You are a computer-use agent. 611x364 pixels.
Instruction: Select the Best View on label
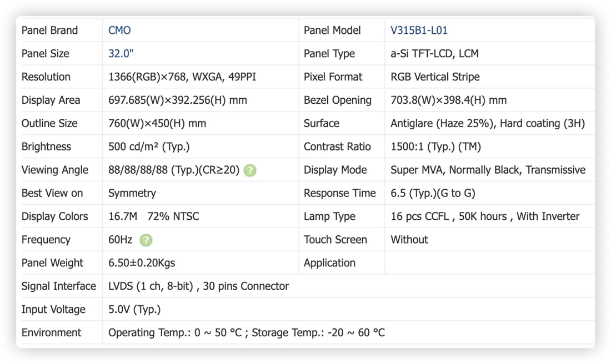pyautogui.click(x=52, y=193)
